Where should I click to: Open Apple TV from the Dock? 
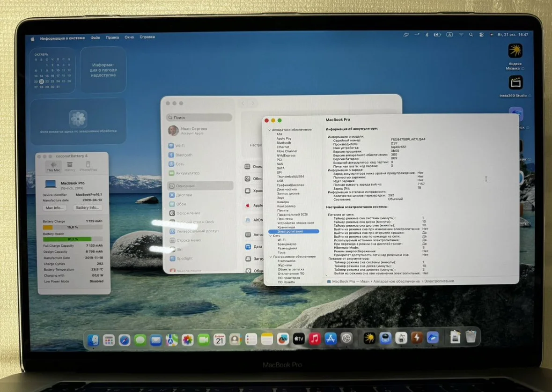point(299,339)
